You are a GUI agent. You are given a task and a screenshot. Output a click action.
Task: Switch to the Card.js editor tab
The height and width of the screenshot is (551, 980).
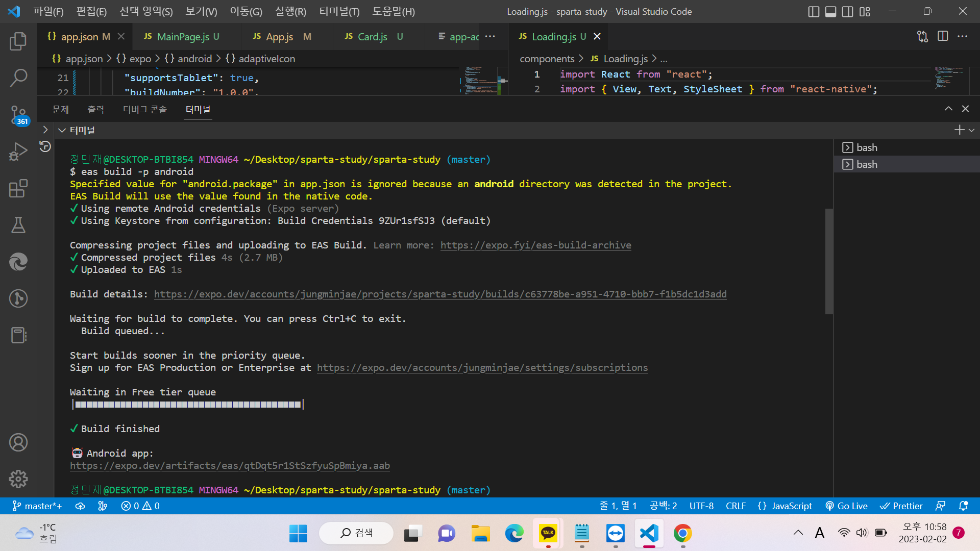[x=379, y=36]
